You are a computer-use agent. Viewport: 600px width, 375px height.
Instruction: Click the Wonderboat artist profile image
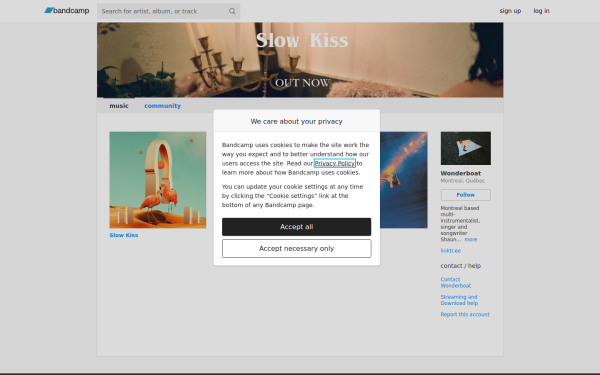pyautogui.click(x=466, y=148)
